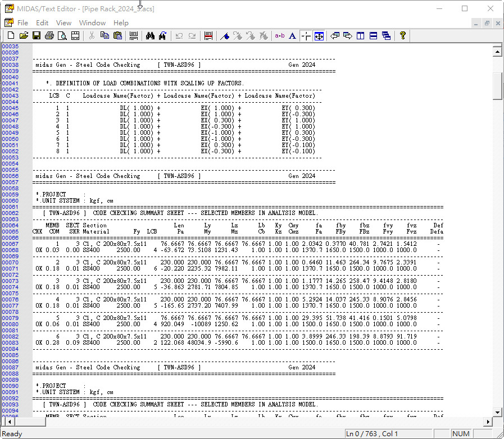Click the select-all lines icon before the binoculars
Screen dimensions: 504x439
[134, 35]
